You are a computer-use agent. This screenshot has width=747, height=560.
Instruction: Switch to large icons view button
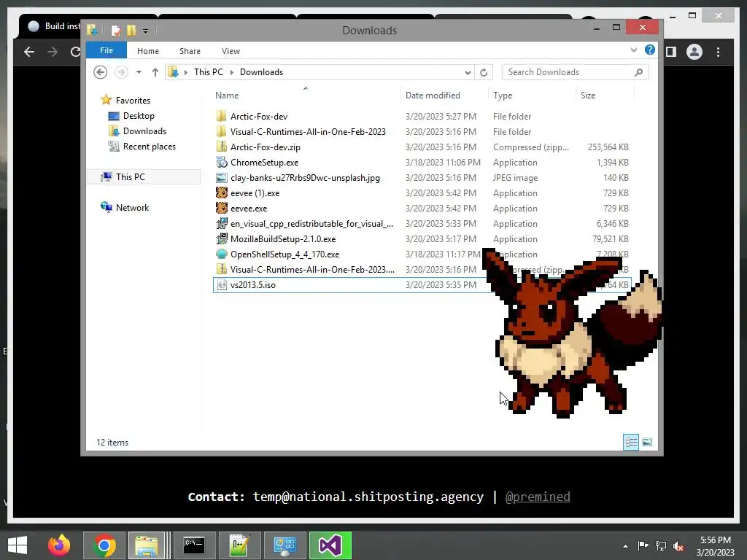coord(647,442)
